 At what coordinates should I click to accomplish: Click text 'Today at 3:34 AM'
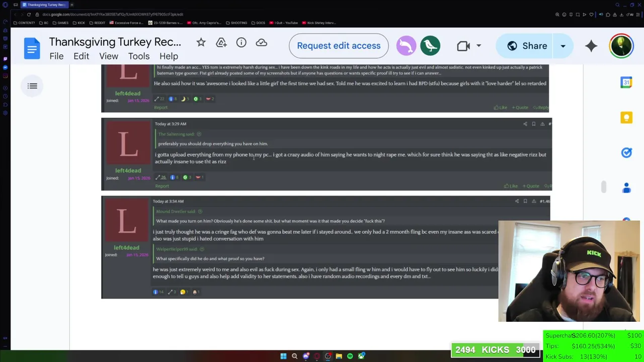(x=169, y=201)
